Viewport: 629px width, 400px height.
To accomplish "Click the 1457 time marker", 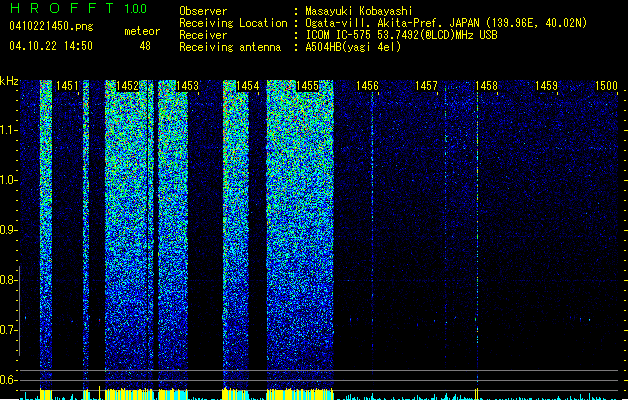I will point(426,86).
